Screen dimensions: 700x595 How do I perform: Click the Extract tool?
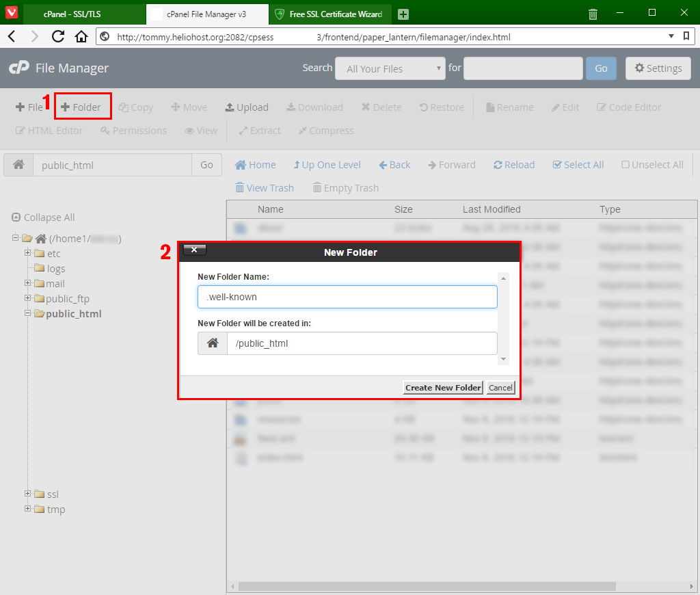(x=259, y=131)
